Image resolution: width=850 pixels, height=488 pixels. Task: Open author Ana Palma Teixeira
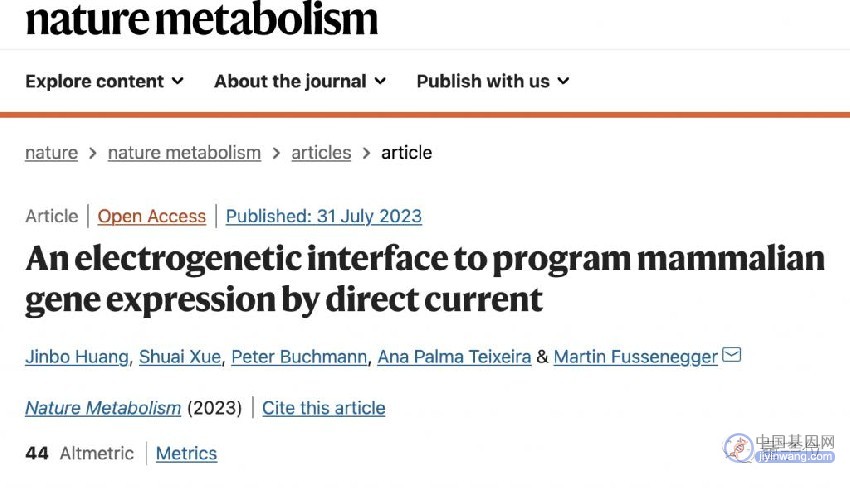point(454,357)
